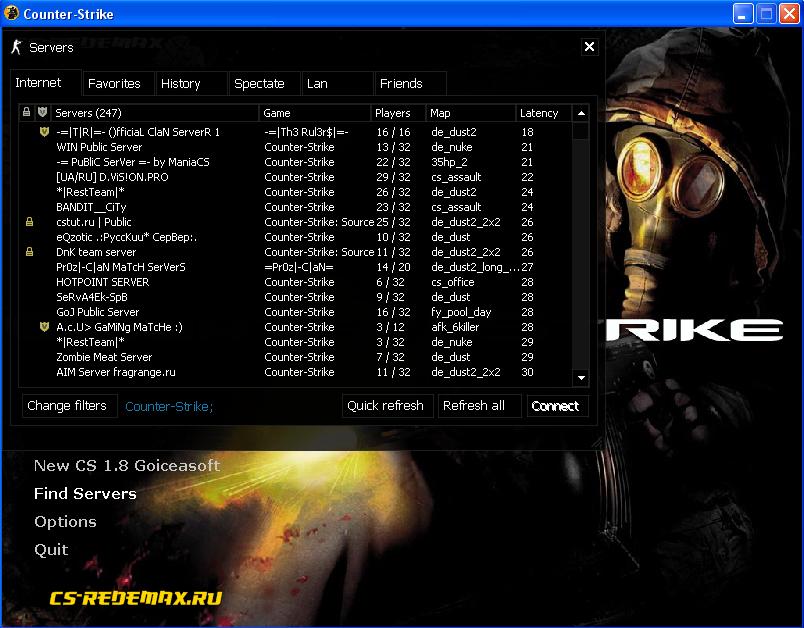Click the 29 / 32 players cell
The height and width of the screenshot is (628, 804).
[x=393, y=177]
